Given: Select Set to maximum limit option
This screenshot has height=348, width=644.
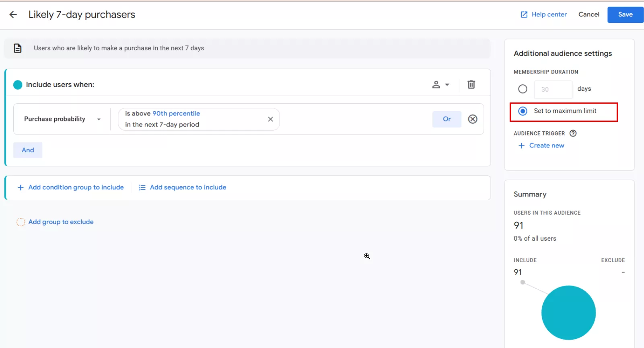Looking at the screenshot, I should pyautogui.click(x=523, y=111).
